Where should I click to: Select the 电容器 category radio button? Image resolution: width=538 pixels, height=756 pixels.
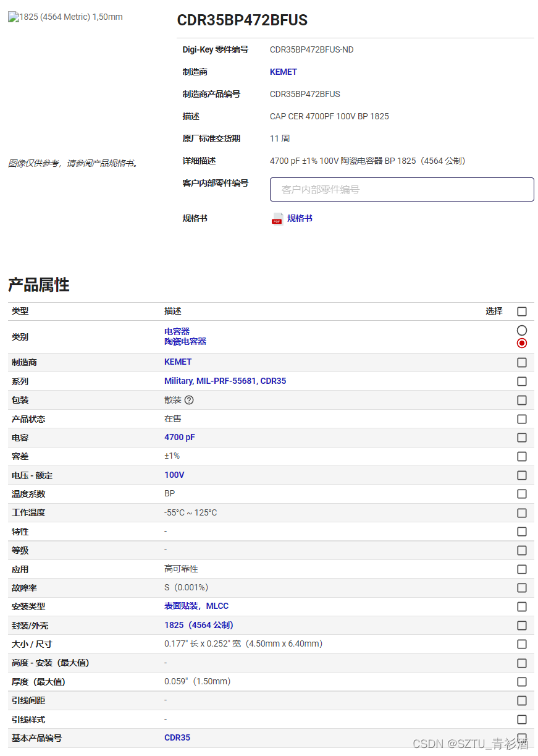[x=522, y=331]
